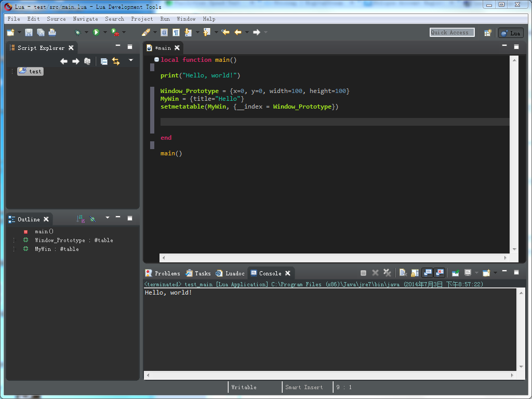
Task: Collapse the main function fold in the editor
Action: click(157, 60)
